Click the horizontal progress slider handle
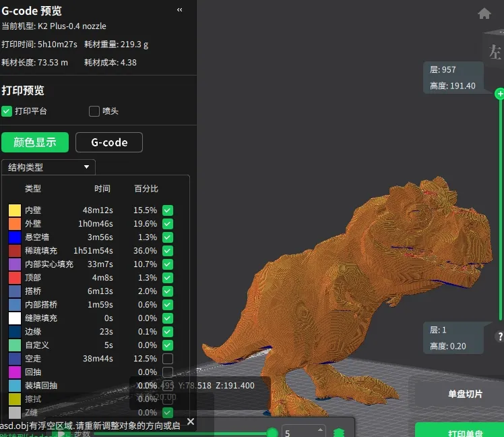 pyautogui.click(x=272, y=433)
